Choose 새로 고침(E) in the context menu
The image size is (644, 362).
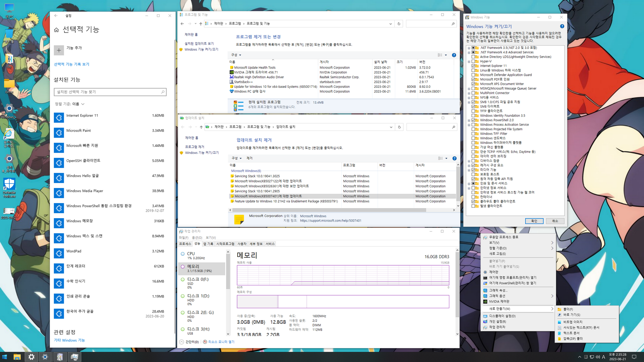coord(497,254)
